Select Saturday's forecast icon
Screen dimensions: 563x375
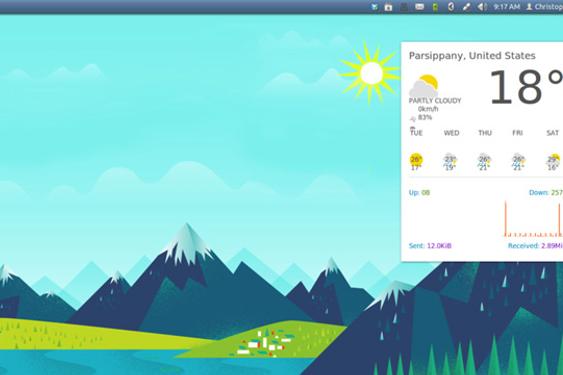point(553,162)
